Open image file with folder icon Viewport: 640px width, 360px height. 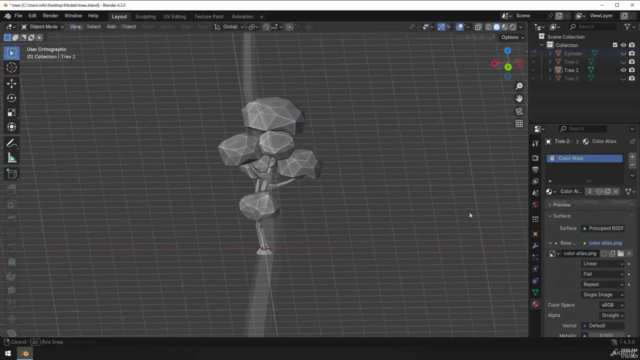[x=620, y=253]
